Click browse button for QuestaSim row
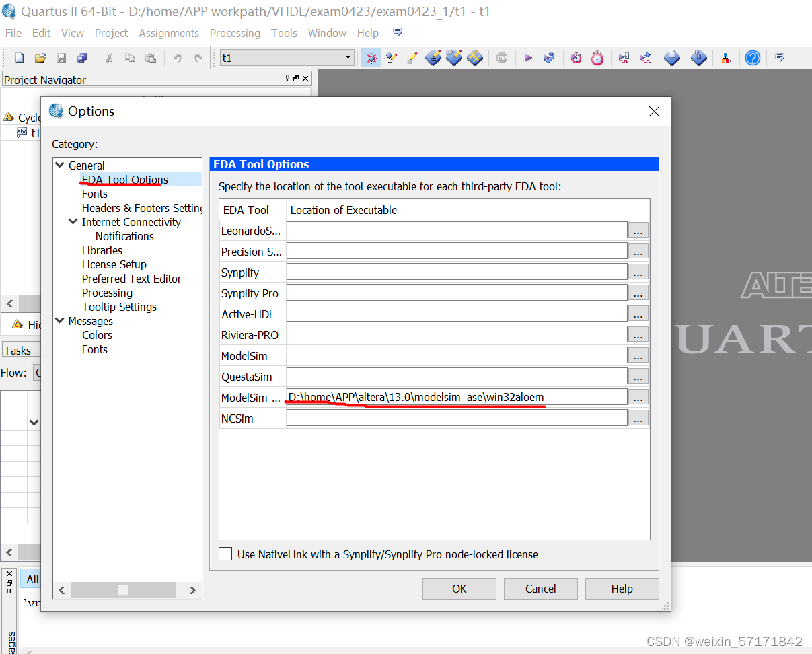The image size is (812, 654). click(x=638, y=377)
